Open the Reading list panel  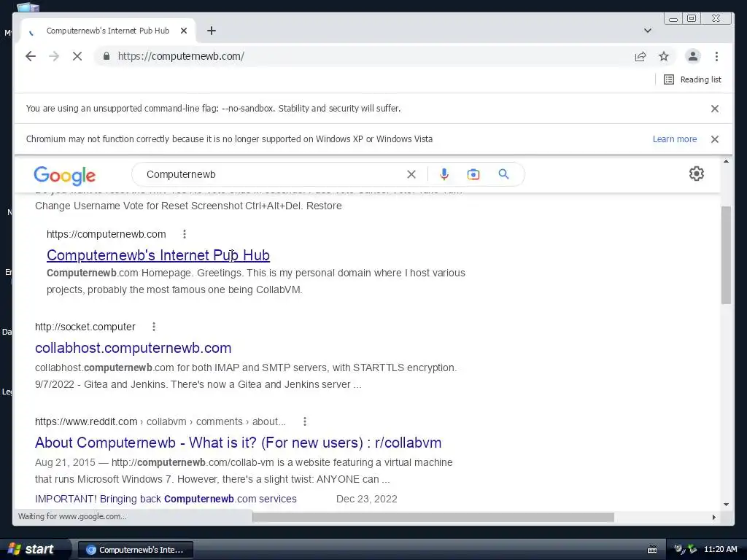(x=693, y=79)
